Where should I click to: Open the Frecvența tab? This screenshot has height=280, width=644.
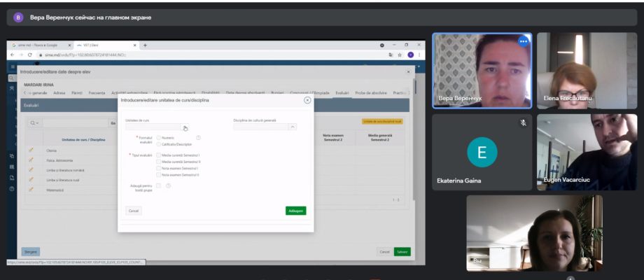97,93
